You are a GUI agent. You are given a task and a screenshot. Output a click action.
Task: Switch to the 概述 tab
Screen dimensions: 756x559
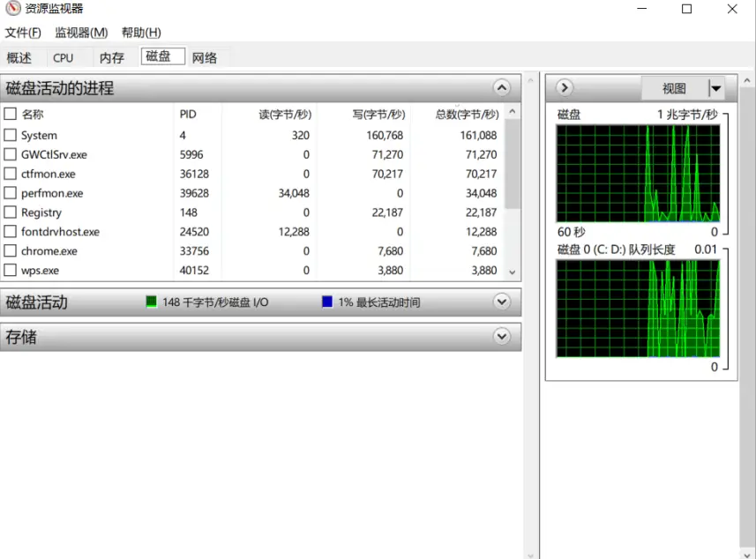pyautogui.click(x=19, y=58)
